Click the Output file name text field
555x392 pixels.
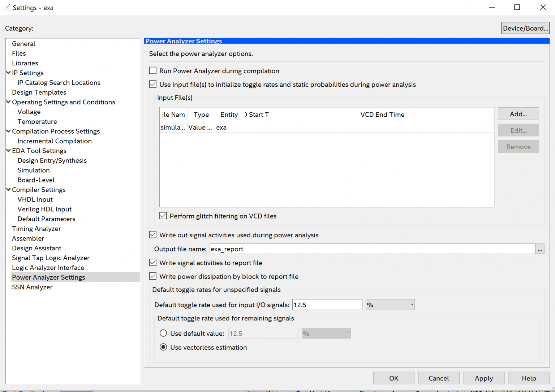coord(372,249)
